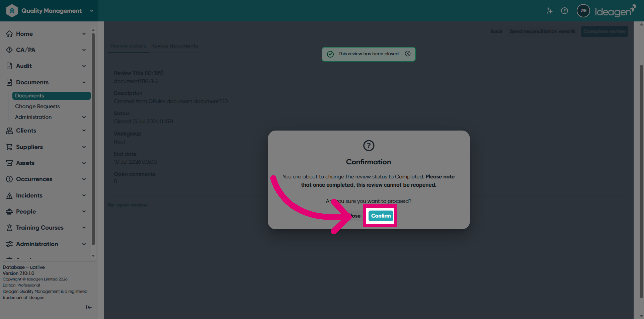Expand the Home menu section

tap(84, 34)
